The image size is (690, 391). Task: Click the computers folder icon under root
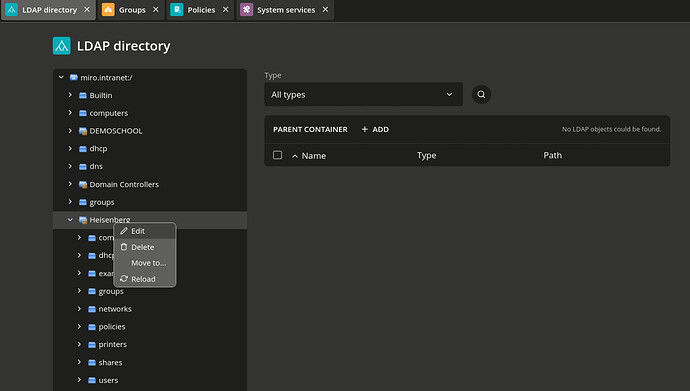[x=83, y=113]
